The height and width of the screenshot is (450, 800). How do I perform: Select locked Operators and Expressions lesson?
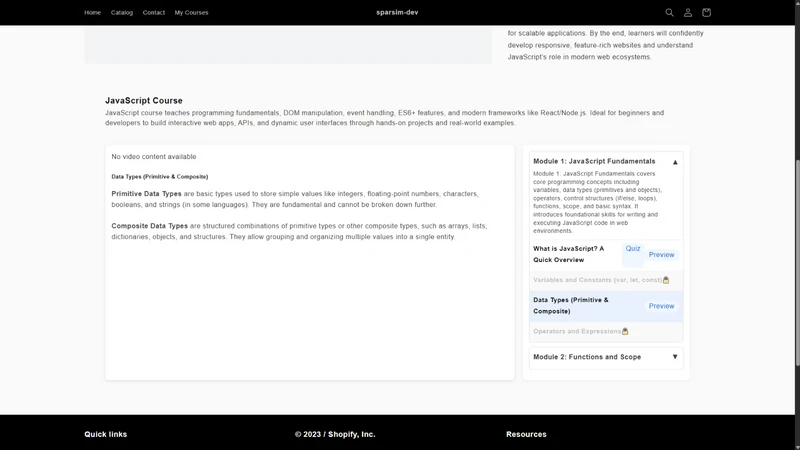577,331
